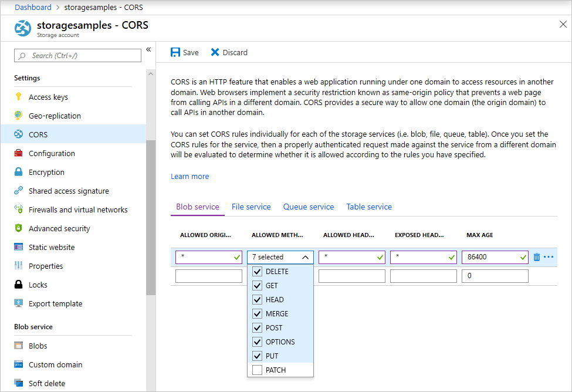This screenshot has height=392, width=572.
Task: Switch to the File service tab
Action: 251,207
